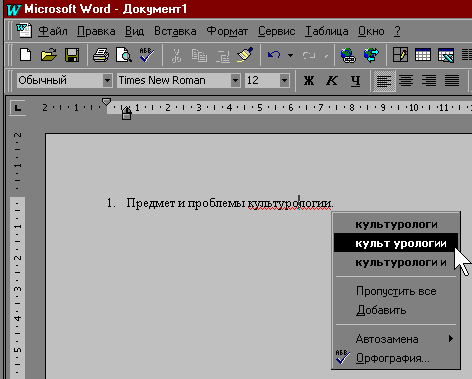472x379 pixels.
Task: Click the word проблемы in the document
Action: (x=217, y=203)
